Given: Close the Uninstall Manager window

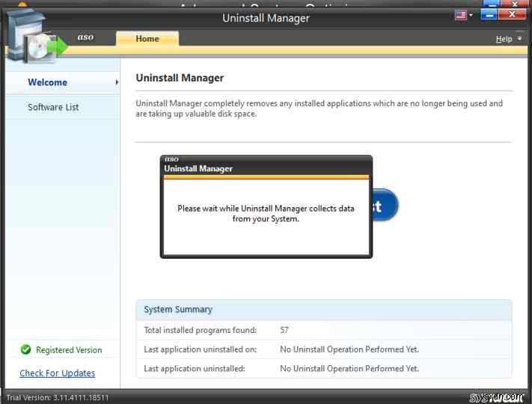Looking at the screenshot, I should tap(512, 14).
